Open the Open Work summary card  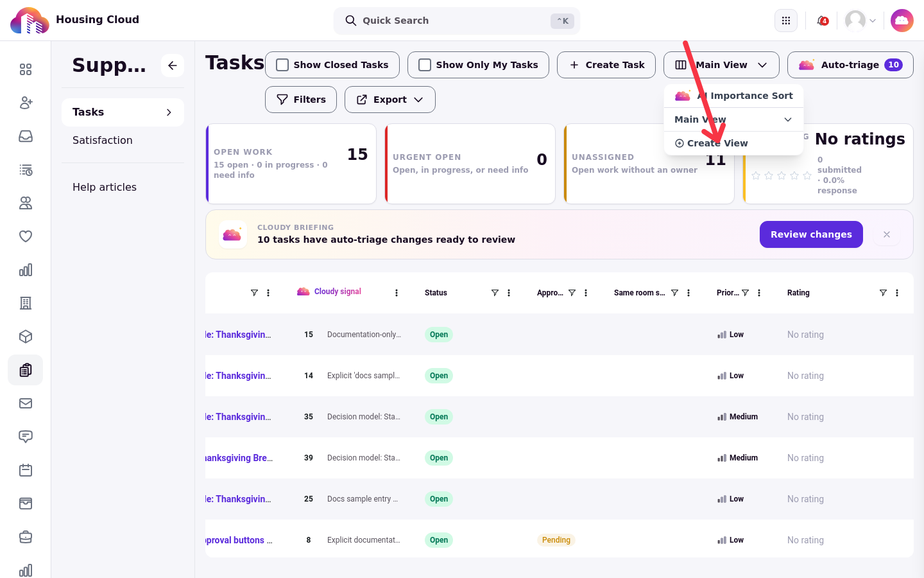tap(291, 164)
